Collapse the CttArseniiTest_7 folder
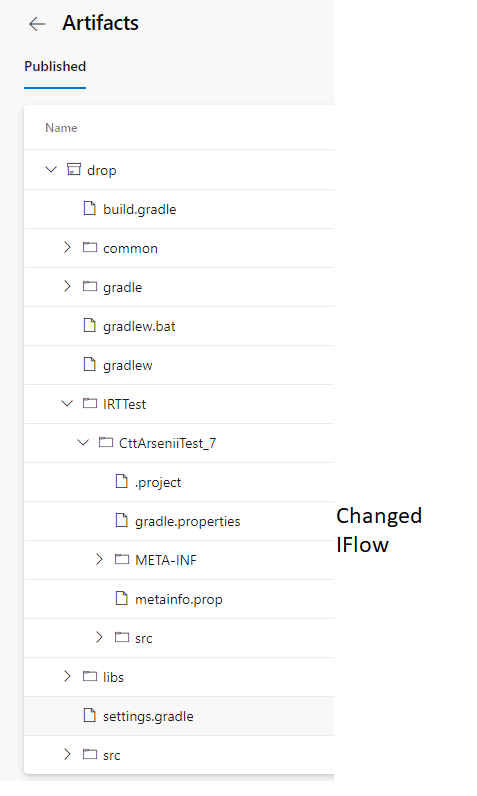 (83, 442)
